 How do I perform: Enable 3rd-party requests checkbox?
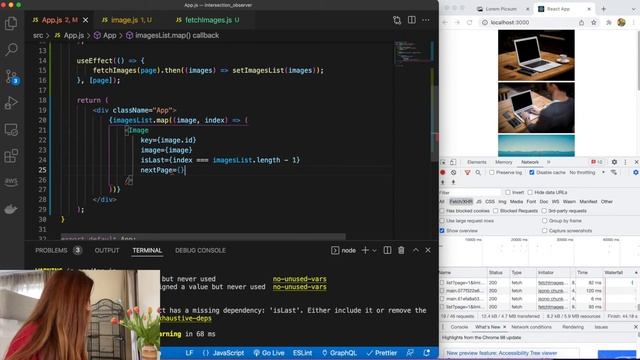pyautogui.click(x=544, y=211)
